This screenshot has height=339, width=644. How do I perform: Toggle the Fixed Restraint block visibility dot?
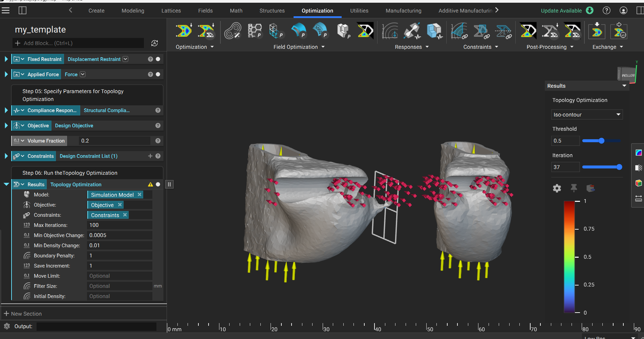click(158, 59)
